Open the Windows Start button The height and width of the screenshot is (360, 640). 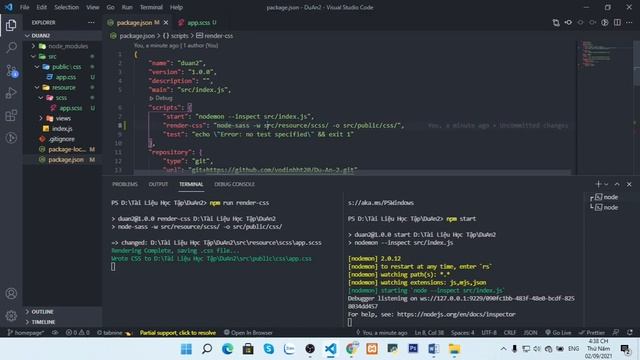[x=187, y=349]
